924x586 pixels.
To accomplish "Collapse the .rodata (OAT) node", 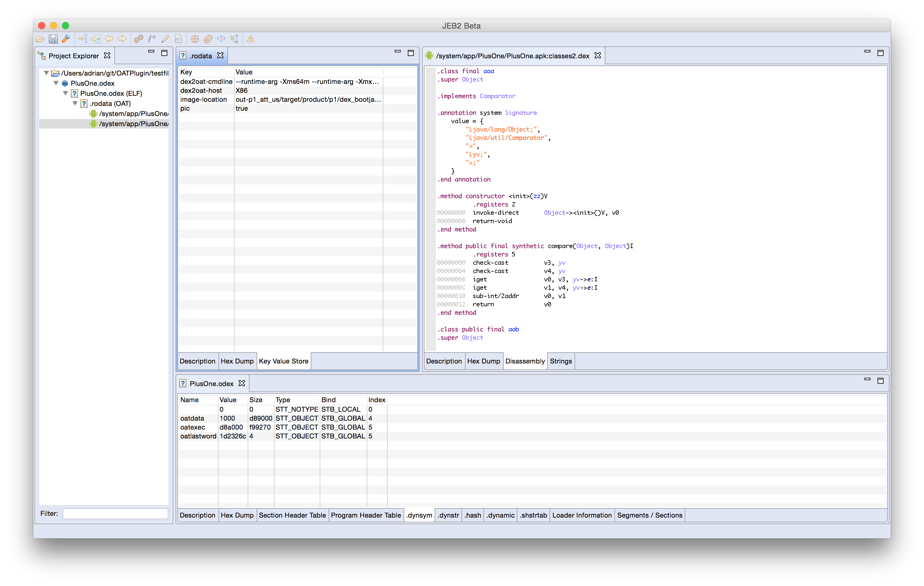I will tap(75, 104).
